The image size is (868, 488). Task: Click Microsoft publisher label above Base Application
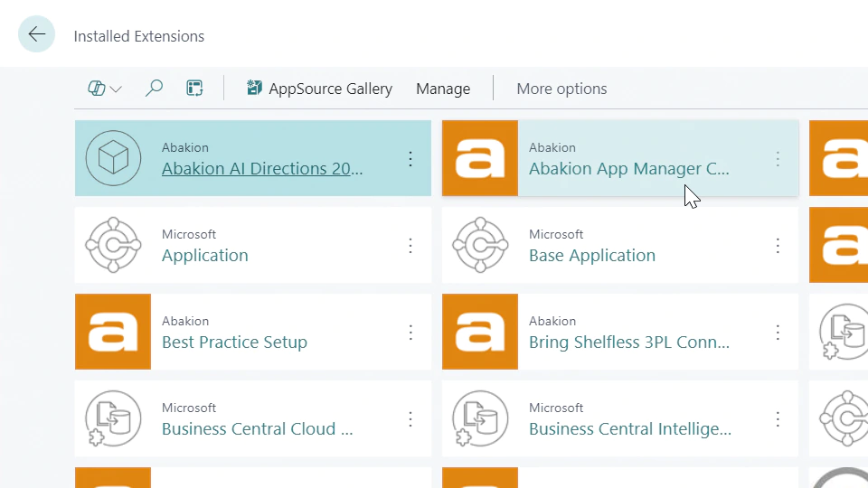[556, 234]
